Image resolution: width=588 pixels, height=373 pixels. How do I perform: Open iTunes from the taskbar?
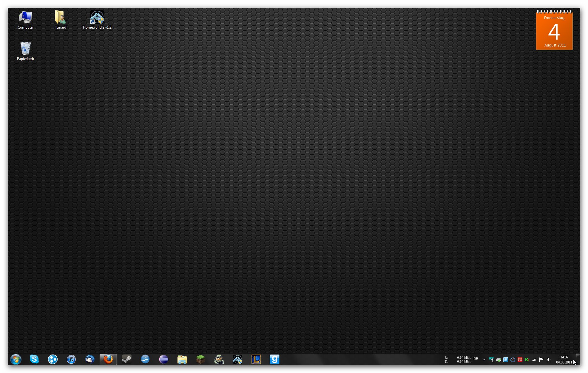[x=71, y=359]
